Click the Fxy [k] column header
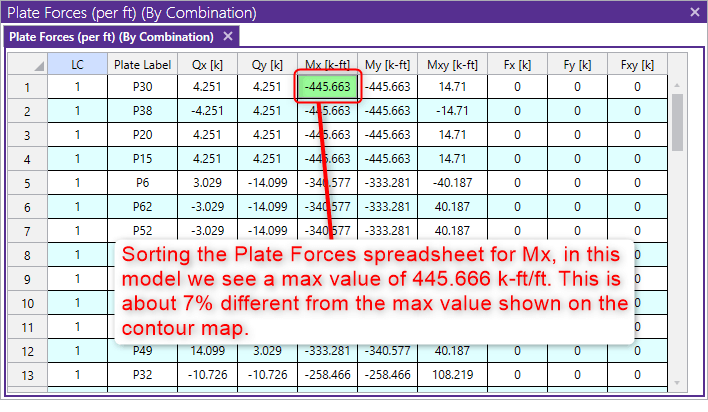This screenshot has height=412, width=708. click(636, 64)
